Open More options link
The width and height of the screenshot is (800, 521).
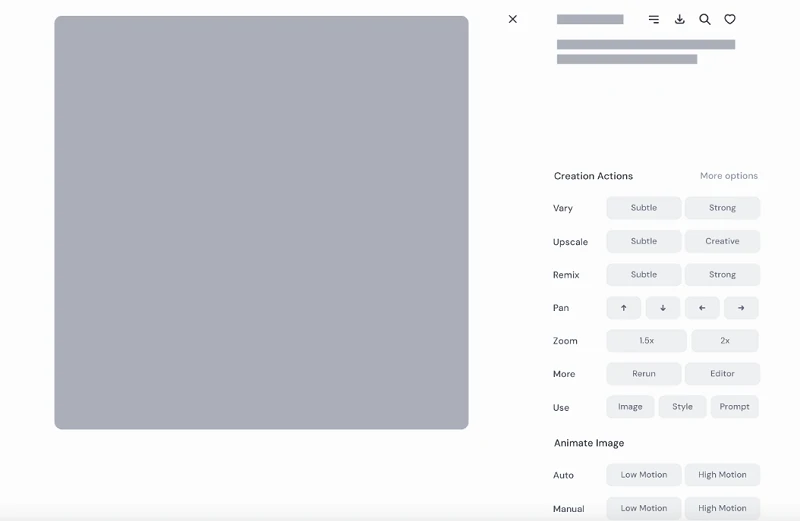click(729, 176)
